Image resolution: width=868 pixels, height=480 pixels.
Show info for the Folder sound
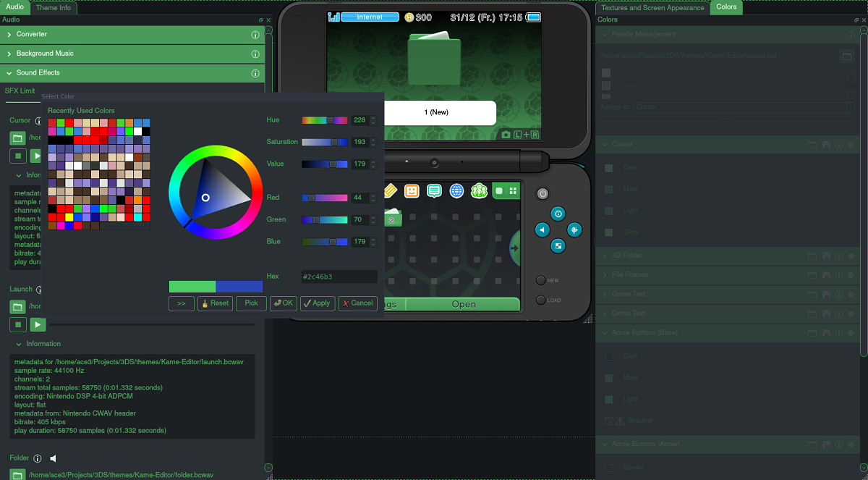[38, 458]
